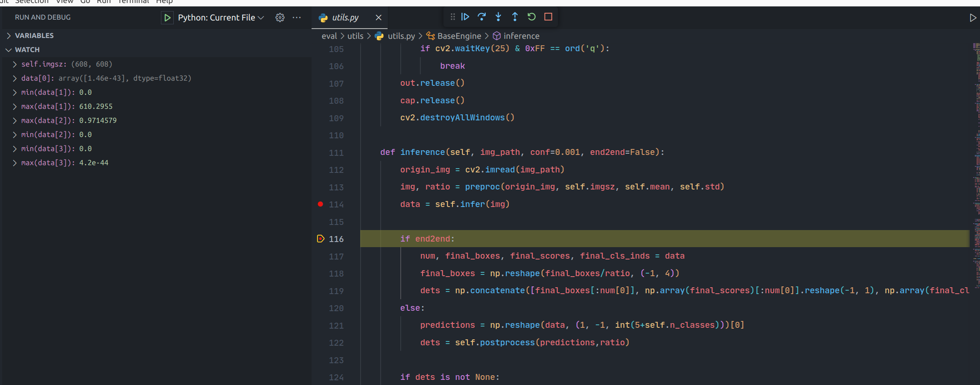Click the Step Into icon

498,17
